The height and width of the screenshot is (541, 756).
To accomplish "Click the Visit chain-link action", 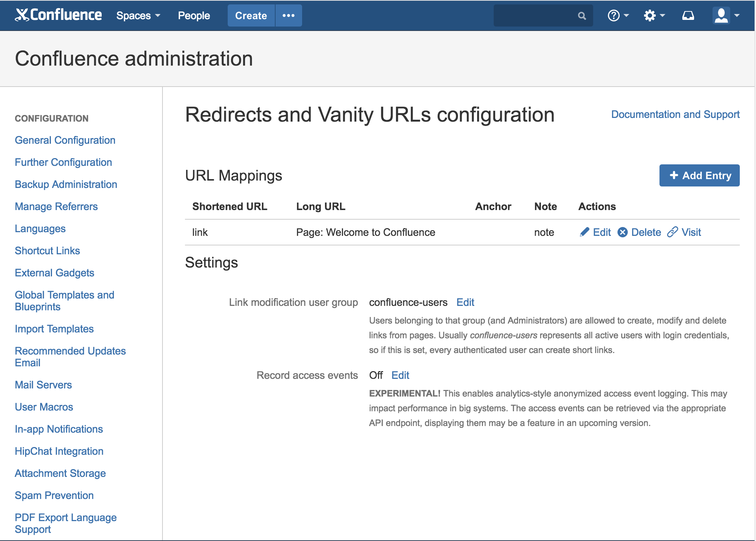I will pos(684,232).
